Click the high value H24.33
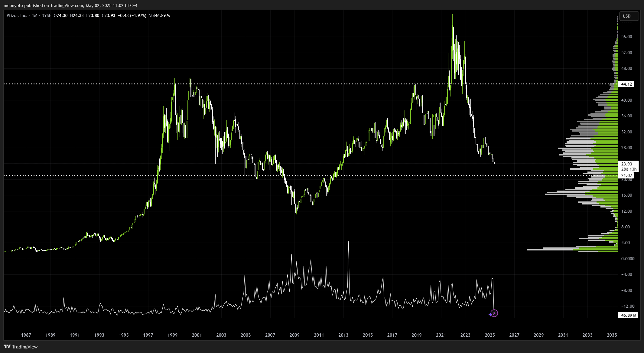 coord(77,15)
